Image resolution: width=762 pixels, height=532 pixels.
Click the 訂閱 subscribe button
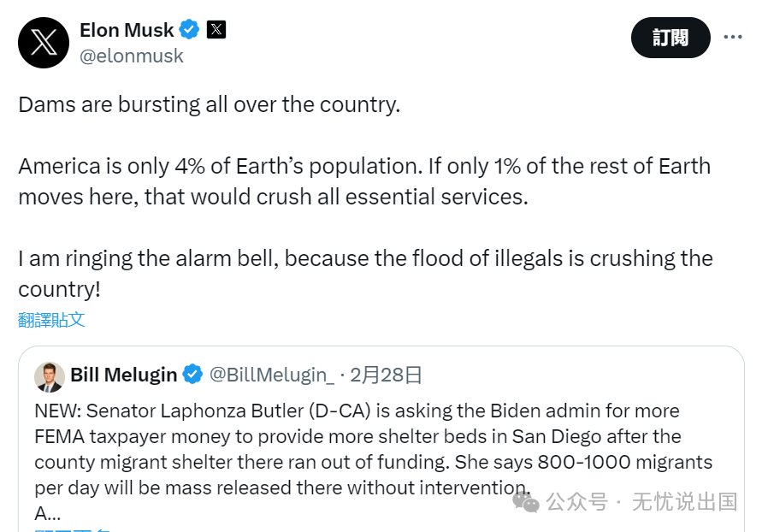[670, 38]
